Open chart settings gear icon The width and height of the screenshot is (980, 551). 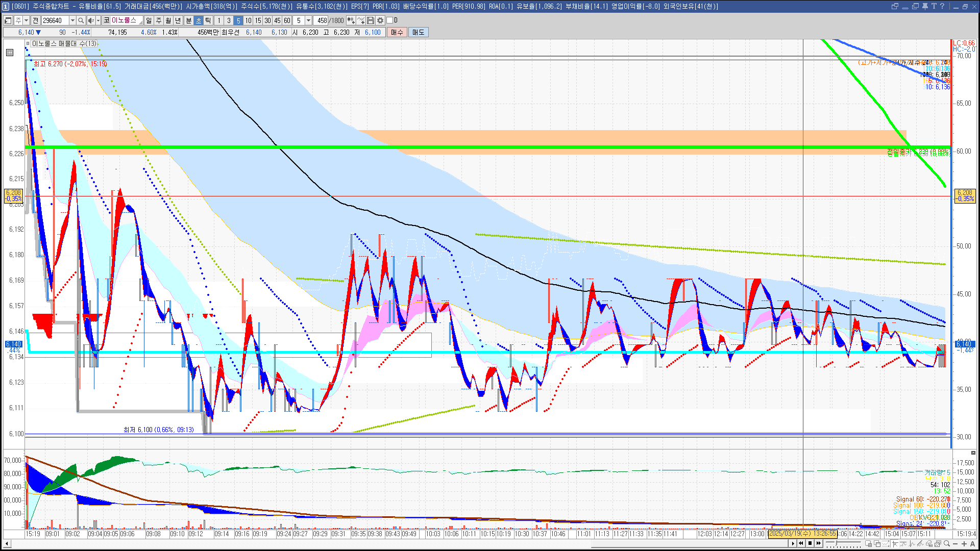click(380, 20)
